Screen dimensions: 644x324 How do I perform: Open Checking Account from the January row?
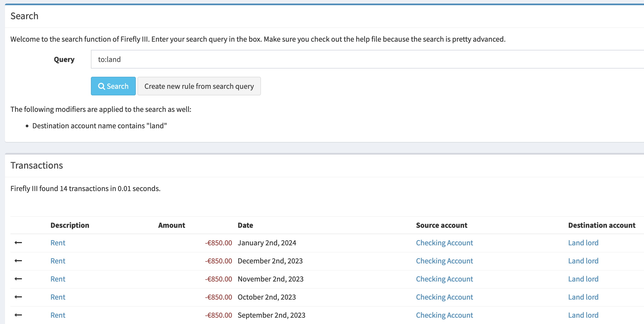444,243
